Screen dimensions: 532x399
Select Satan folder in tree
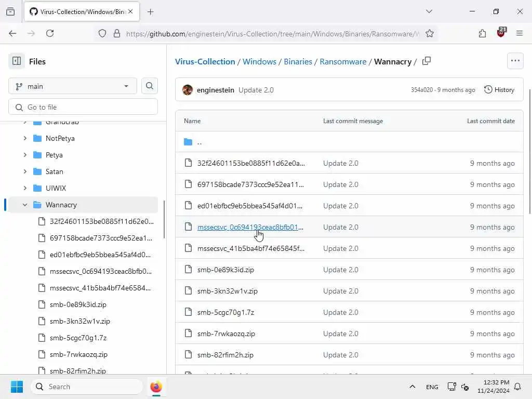pos(54,171)
